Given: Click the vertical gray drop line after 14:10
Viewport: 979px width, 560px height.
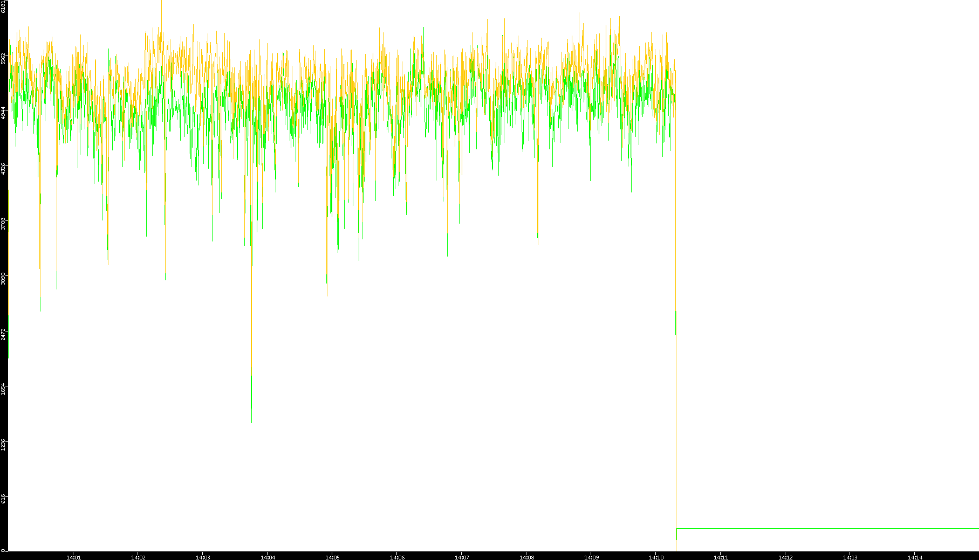Looking at the screenshot, I should coord(676,431).
